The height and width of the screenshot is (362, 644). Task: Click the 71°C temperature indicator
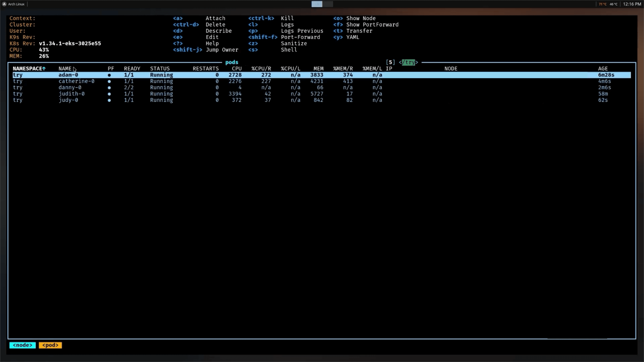pyautogui.click(x=602, y=4)
